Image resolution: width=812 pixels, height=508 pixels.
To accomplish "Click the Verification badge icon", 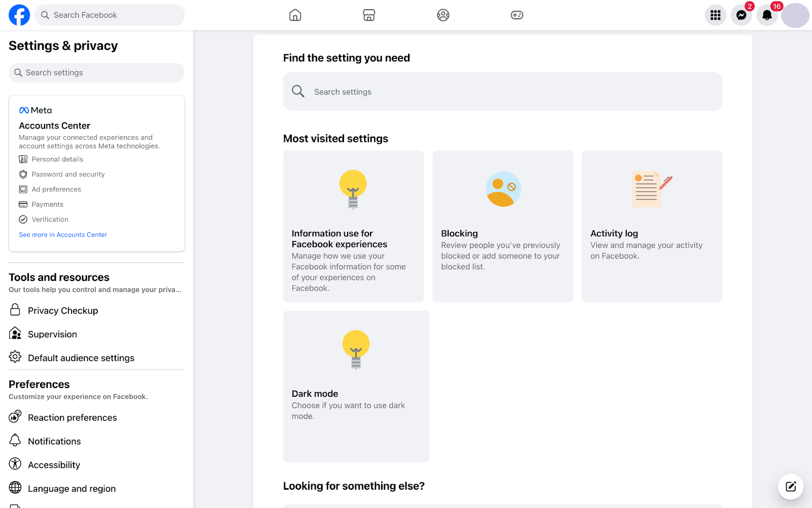I will (x=23, y=219).
